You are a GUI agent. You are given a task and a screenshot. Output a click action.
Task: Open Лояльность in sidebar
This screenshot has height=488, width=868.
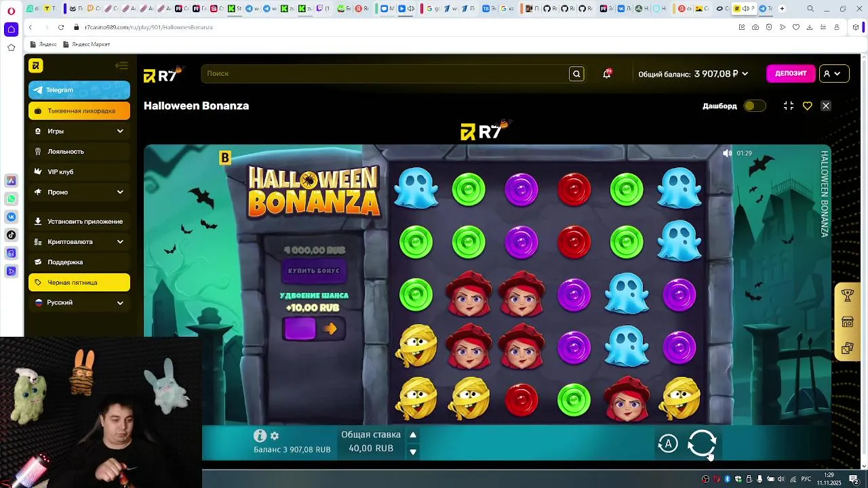coord(79,151)
